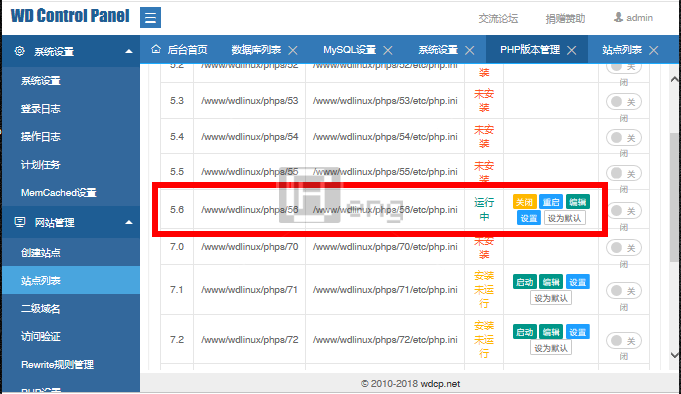Toggle the switch in PHP 7.1 row
This screenshot has width=681, height=394.
click(624, 291)
